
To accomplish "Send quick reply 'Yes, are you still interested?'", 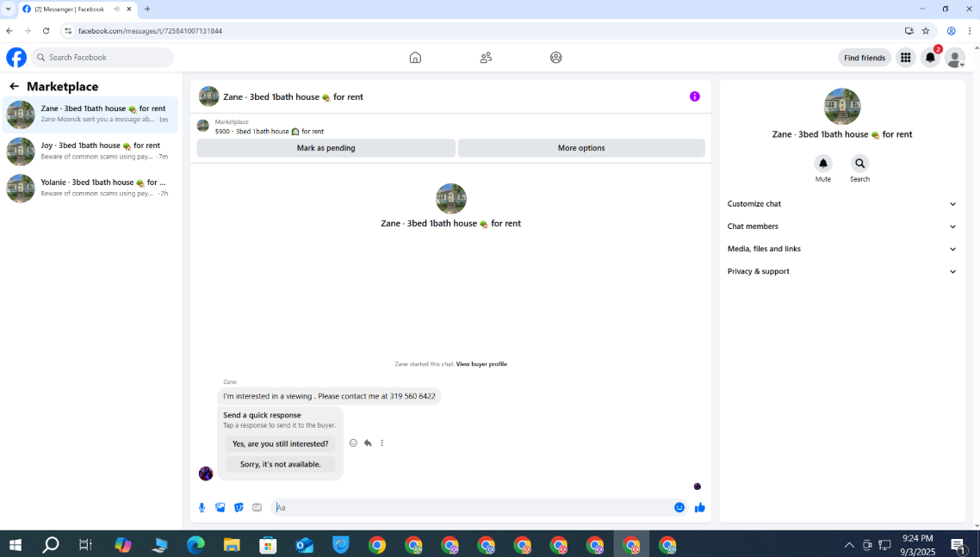I will pos(280,444).
